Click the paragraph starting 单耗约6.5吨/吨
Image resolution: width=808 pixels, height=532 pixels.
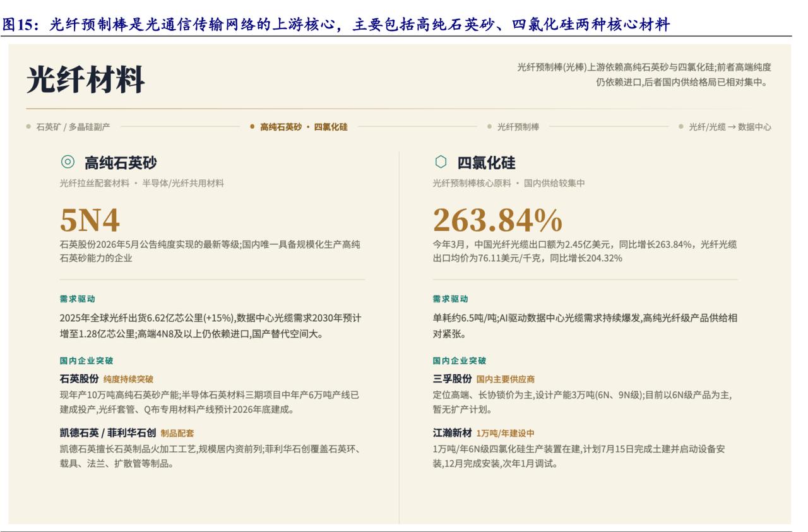click(585, 326)
